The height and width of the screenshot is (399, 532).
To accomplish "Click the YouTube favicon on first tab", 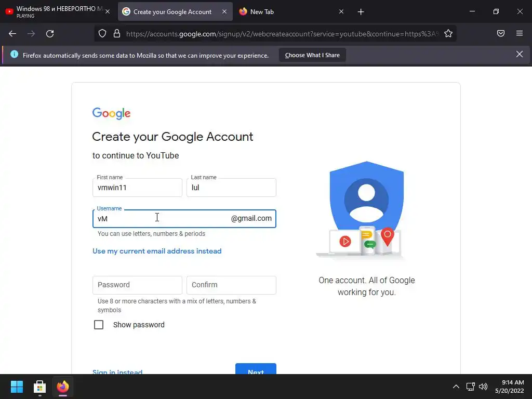I will pyautogui.click(x=9, y=11).
